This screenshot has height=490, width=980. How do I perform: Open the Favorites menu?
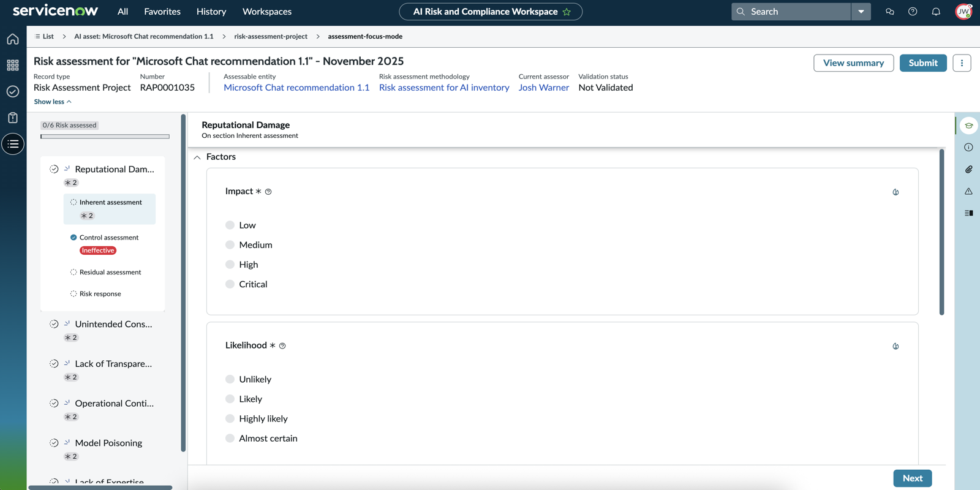pyautogui.click(x=162, y=12)
